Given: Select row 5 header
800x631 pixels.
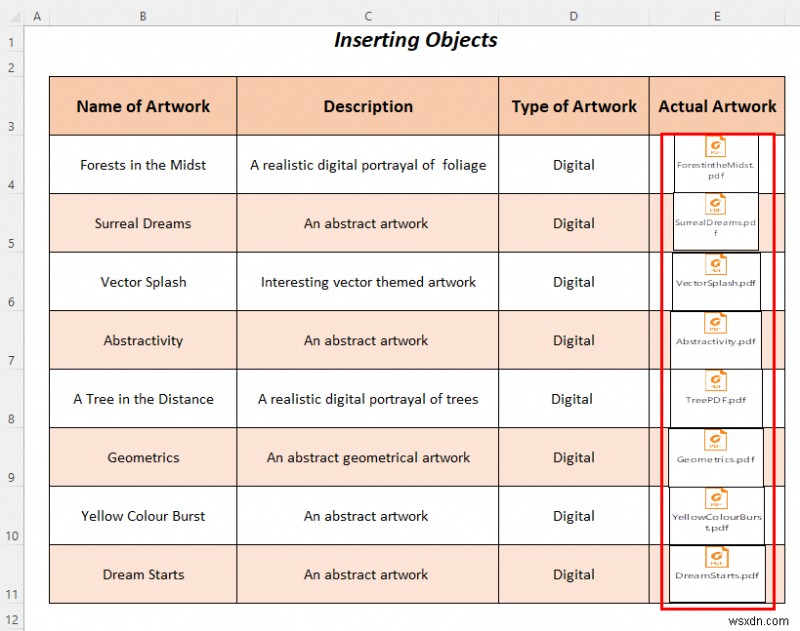Looking at the screenshot, I should [x=12, y=223].
